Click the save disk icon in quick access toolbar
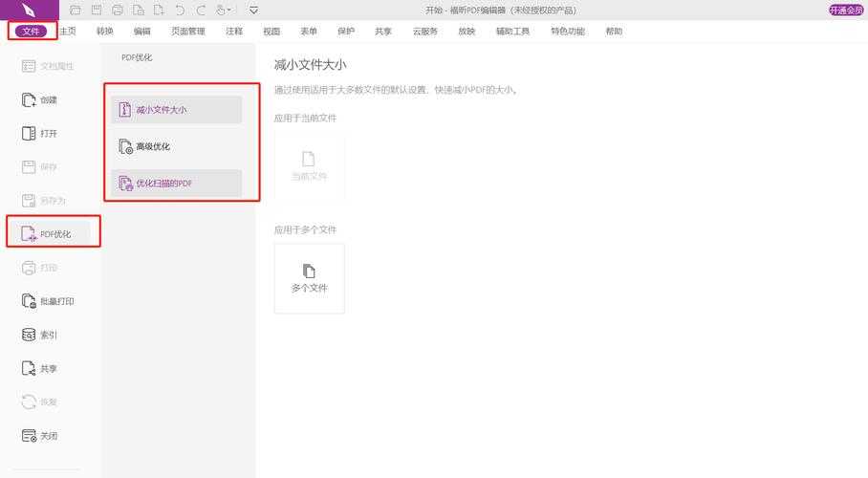Viewport: 868px width, 478px height. coord(97,10)
